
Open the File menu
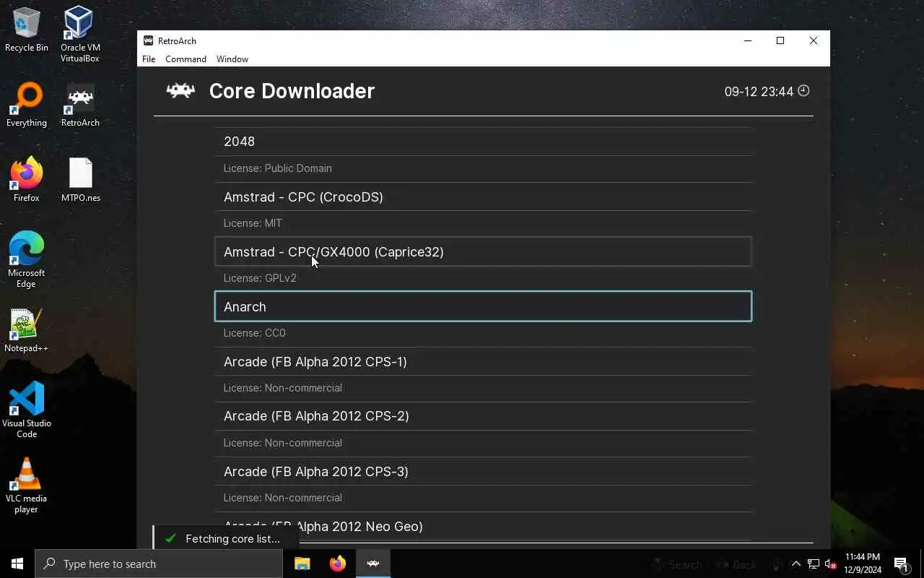tap(149, 59)
